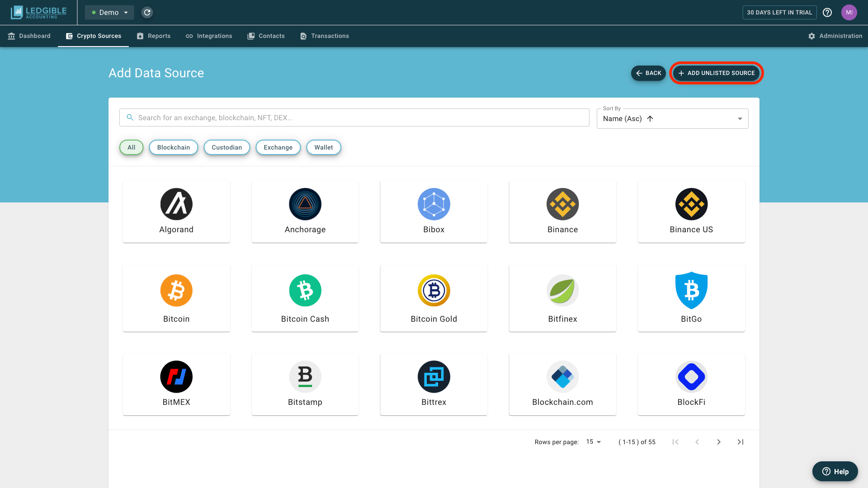Open the Administration menu
This screenshot has width=868, height=488.
pyautogui.click(x=835, y=36)
